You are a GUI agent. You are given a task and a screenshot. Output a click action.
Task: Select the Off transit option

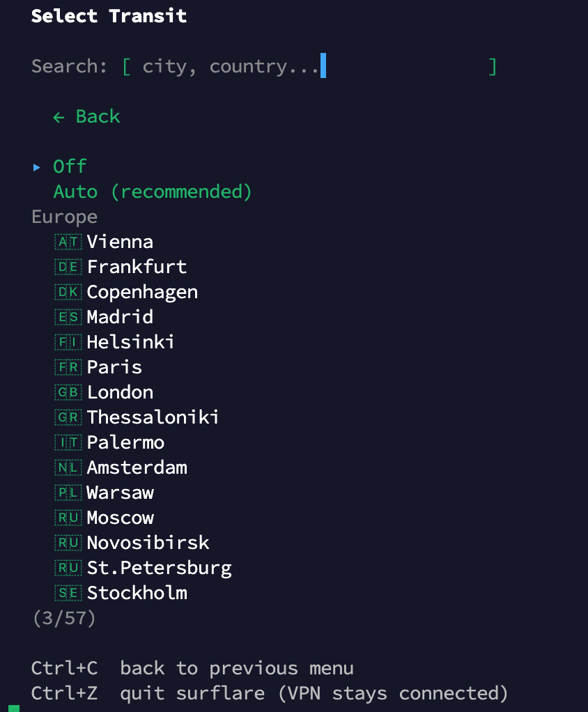click(x=70, y=167)
